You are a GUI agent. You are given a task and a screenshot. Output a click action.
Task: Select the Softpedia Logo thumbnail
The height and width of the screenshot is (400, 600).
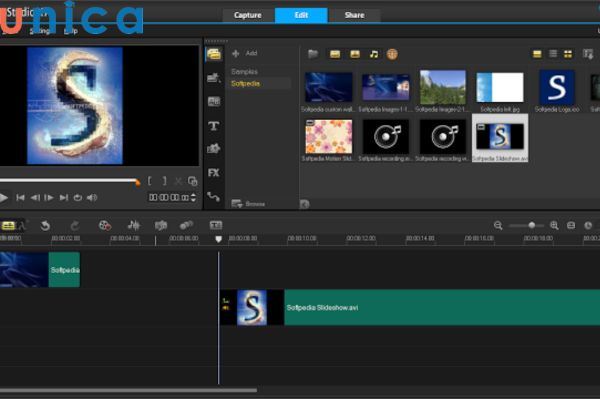557,87
